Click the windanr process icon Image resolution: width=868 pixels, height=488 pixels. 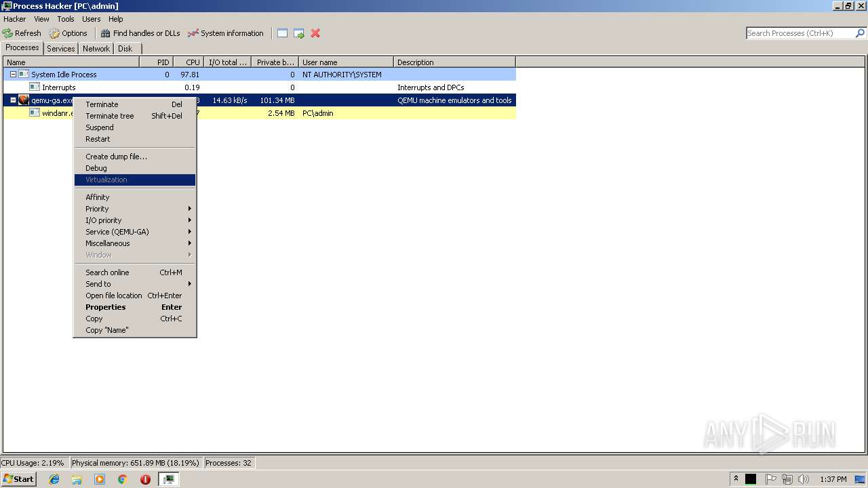(x=35, y=113)
